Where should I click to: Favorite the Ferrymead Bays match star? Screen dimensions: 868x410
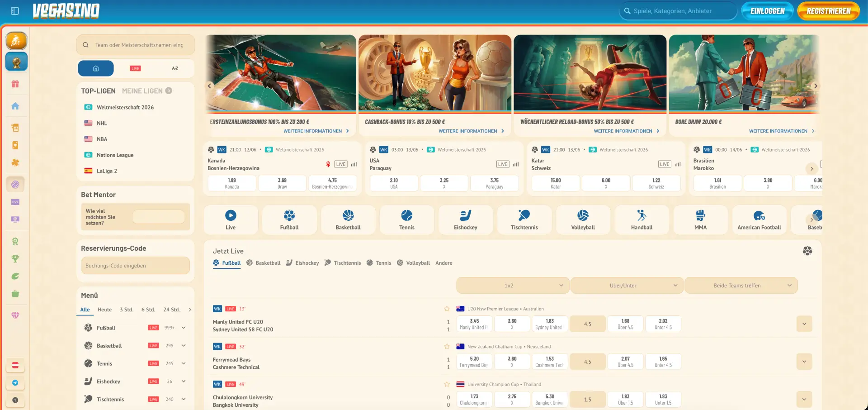point(447,346)
